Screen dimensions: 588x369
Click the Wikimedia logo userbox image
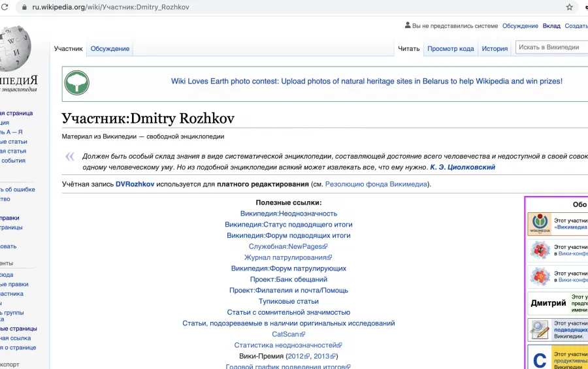(540, 224)
